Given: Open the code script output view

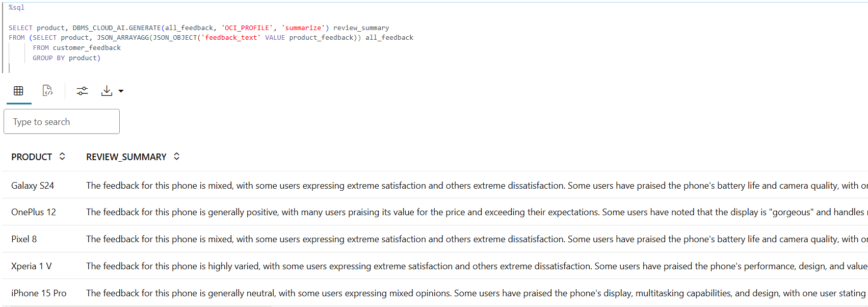Looking at the screenshot, I should point(47,91).
